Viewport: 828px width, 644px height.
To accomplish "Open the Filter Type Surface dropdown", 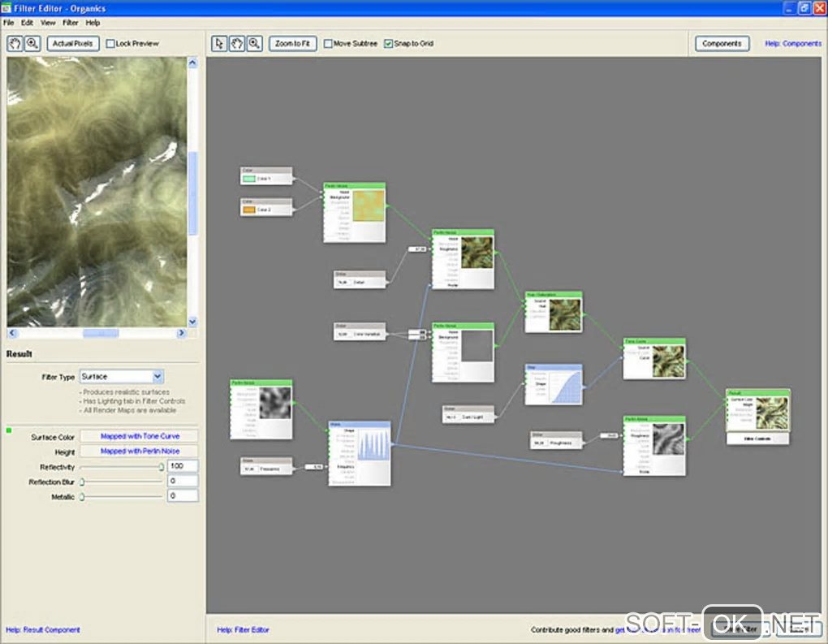I will click(x=122, y=376).
